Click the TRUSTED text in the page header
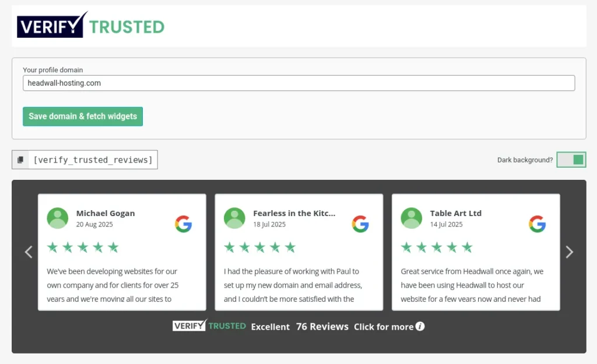597x364 pixels. click(x=127, y=26)
